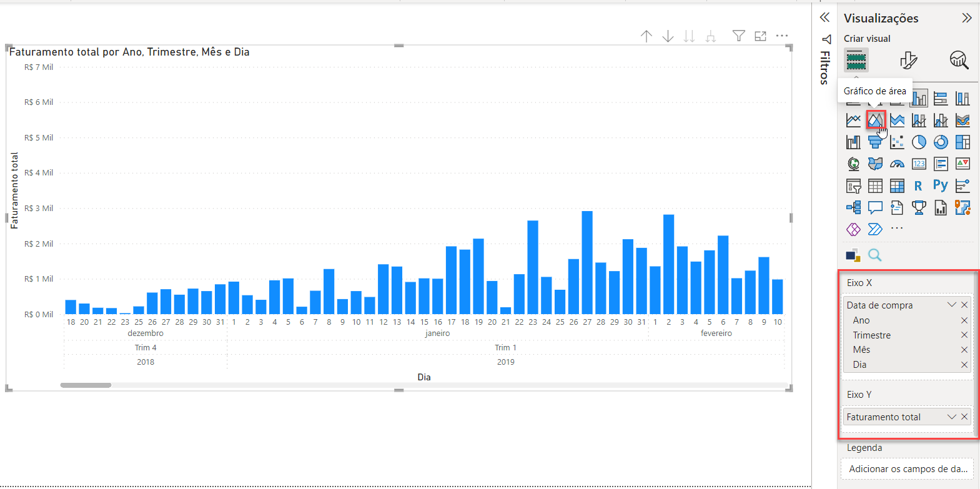
Task: Open Data de compra field dropdown
Action: tap(952, 305)
